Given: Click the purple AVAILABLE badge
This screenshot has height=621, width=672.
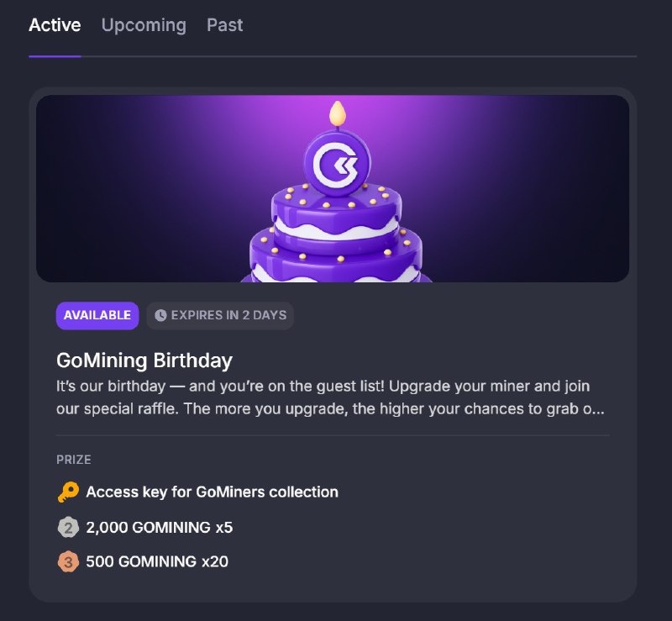Looking at the screenshot, I should click(x=97, y=316).
